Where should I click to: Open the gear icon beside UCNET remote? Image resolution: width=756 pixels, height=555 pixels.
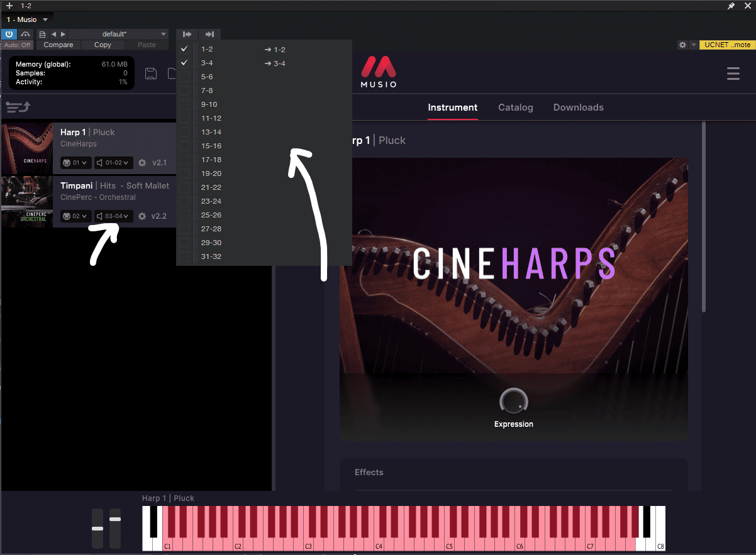pos(682,45)
